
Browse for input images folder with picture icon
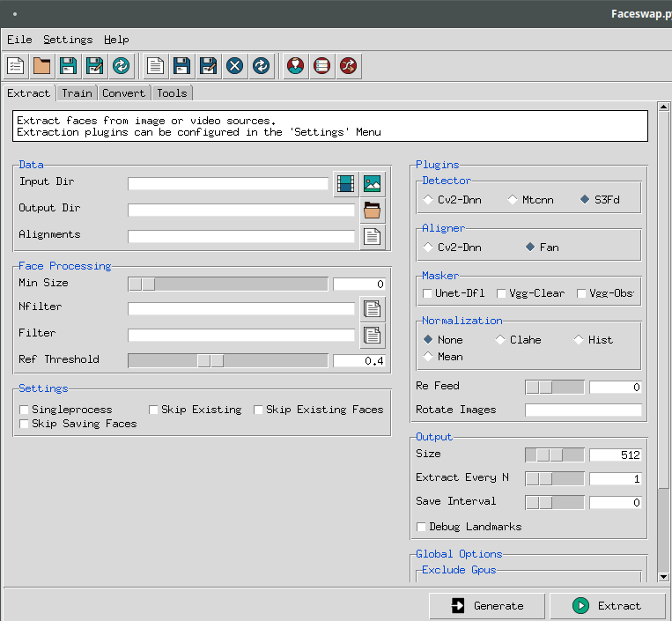[372, 184]
